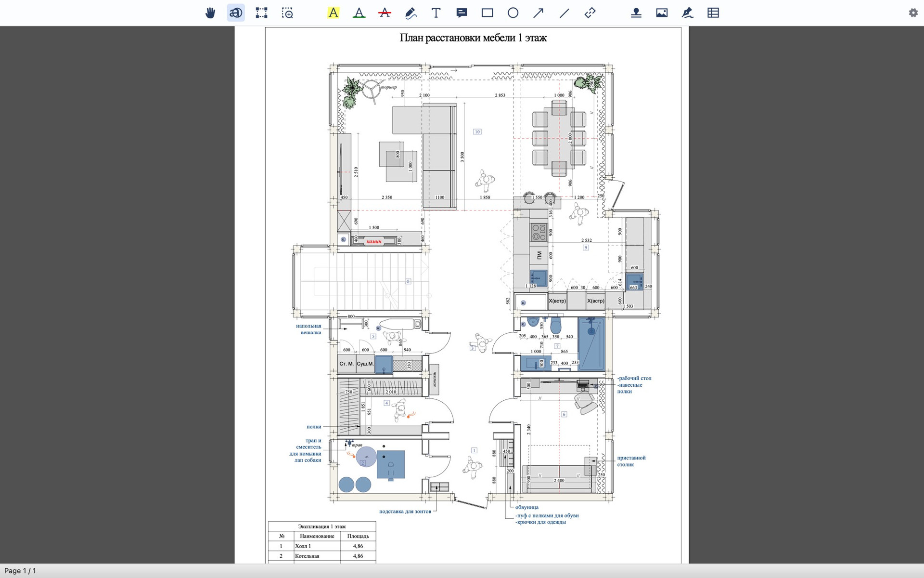This screenshot has height=578, width=924.
Task: Open the signature tool
Action: click(x=688, y=13)
